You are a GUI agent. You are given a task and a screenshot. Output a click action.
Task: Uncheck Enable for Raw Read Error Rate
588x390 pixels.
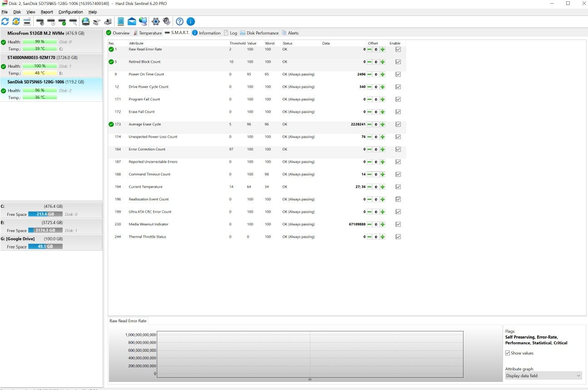point(398,49)
